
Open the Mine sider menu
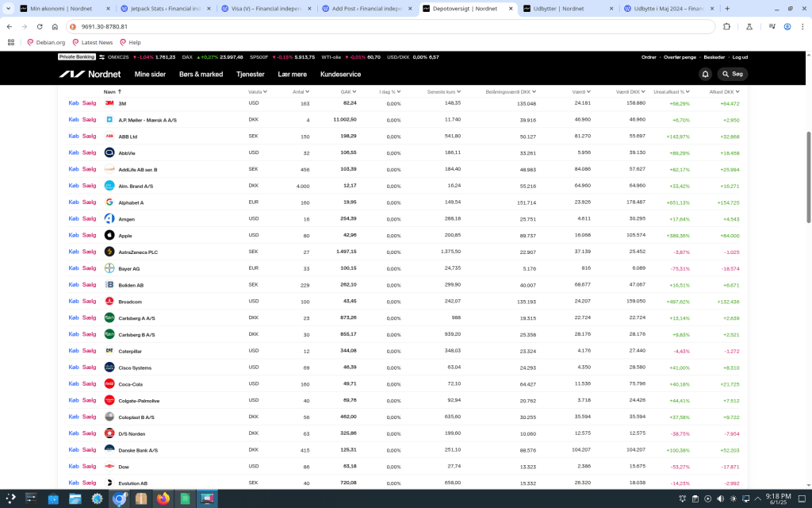150,74
